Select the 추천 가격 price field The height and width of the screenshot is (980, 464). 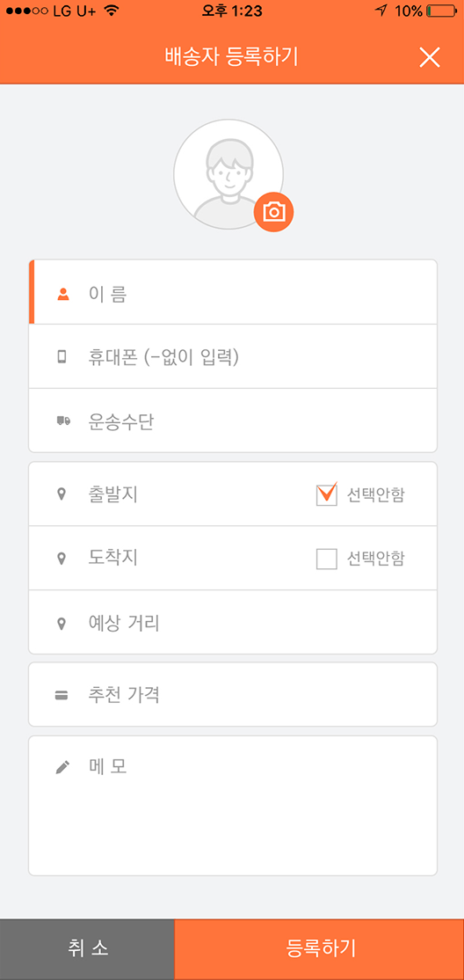pyautogui.click(x=233, y=694)
